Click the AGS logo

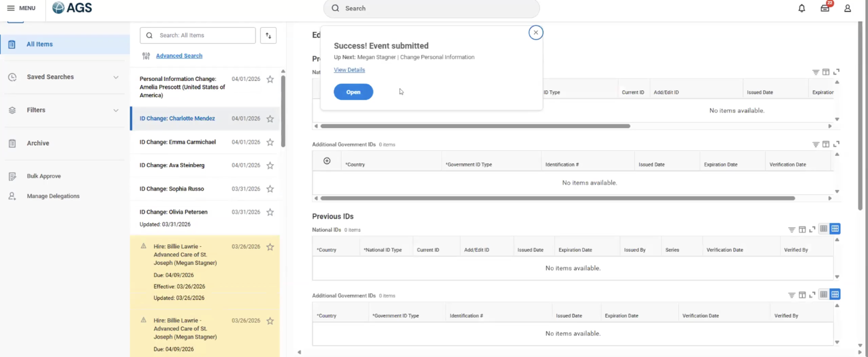(72, 8)
